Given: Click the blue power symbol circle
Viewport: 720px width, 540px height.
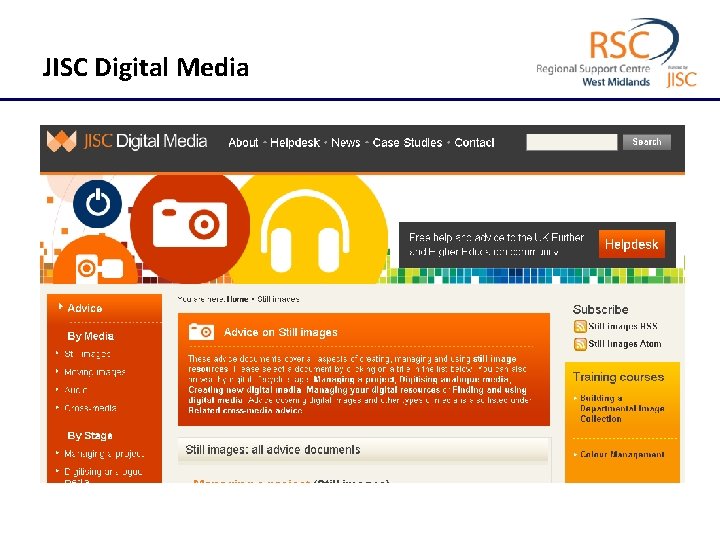Looking at the screenshot, I should pos(97,203).
